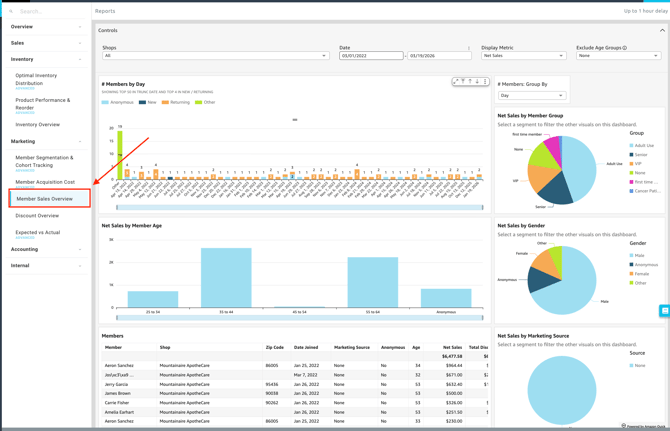Viewport: 670px width, 431px height.
Task: Open the Members Group By Day dropdown
Action: [x=531, y=96]
